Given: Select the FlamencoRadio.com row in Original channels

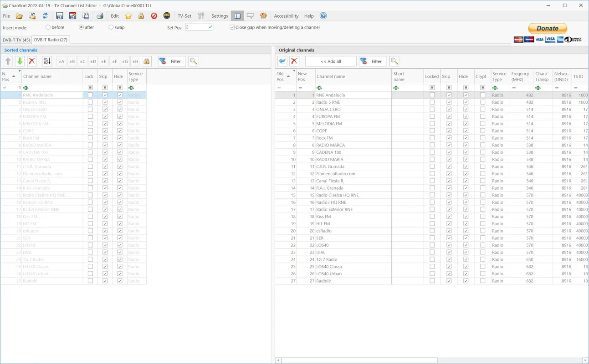Looking at the screenshot, I should click(x=432, y=174).
